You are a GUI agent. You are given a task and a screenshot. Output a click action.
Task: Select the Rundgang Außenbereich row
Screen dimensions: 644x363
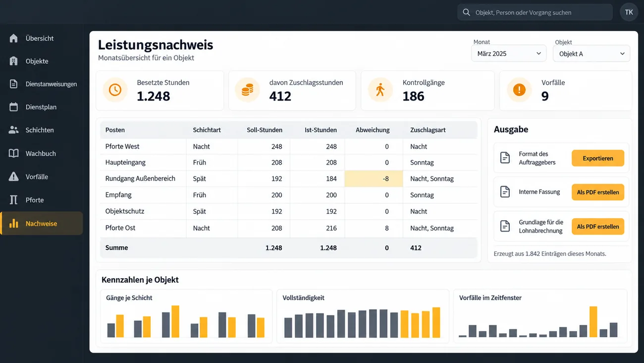(x=289, y=179)
